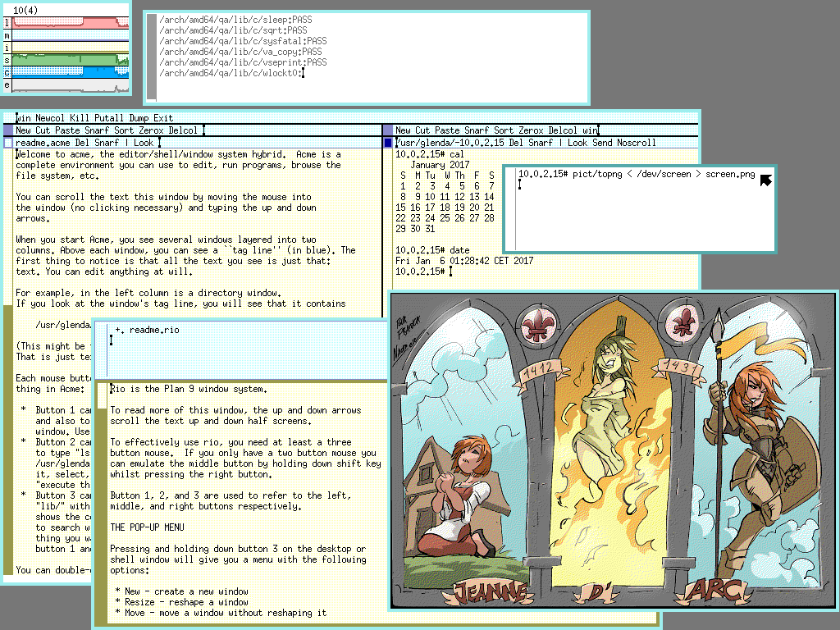Click New in the left acme column tag
The width and height of the screenshot is (840, 630).
[x=23, y=130]
